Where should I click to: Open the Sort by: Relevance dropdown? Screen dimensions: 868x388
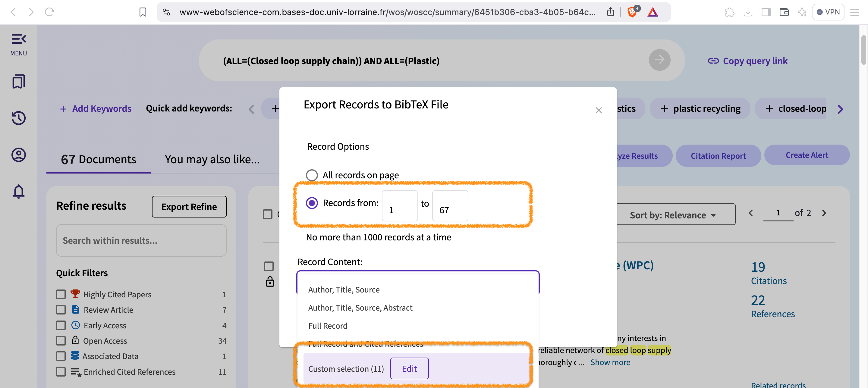tap(673, 215)
